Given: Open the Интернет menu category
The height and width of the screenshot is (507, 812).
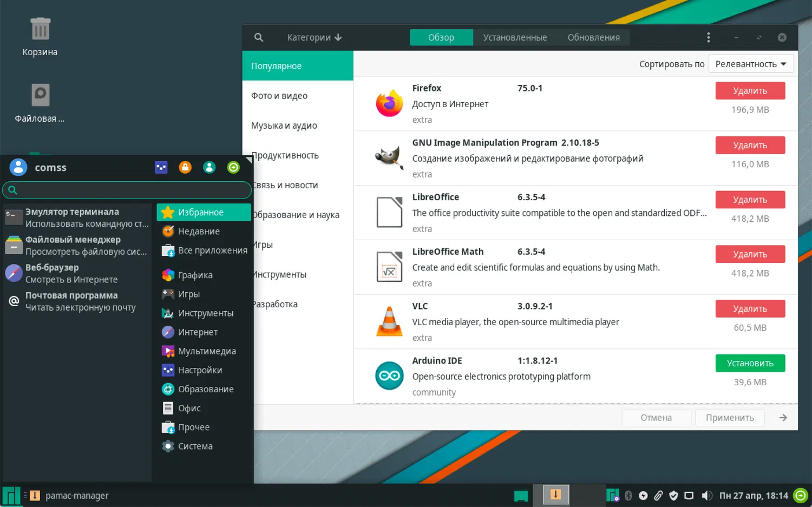Looking at the screenshot, I should (204, 332).
